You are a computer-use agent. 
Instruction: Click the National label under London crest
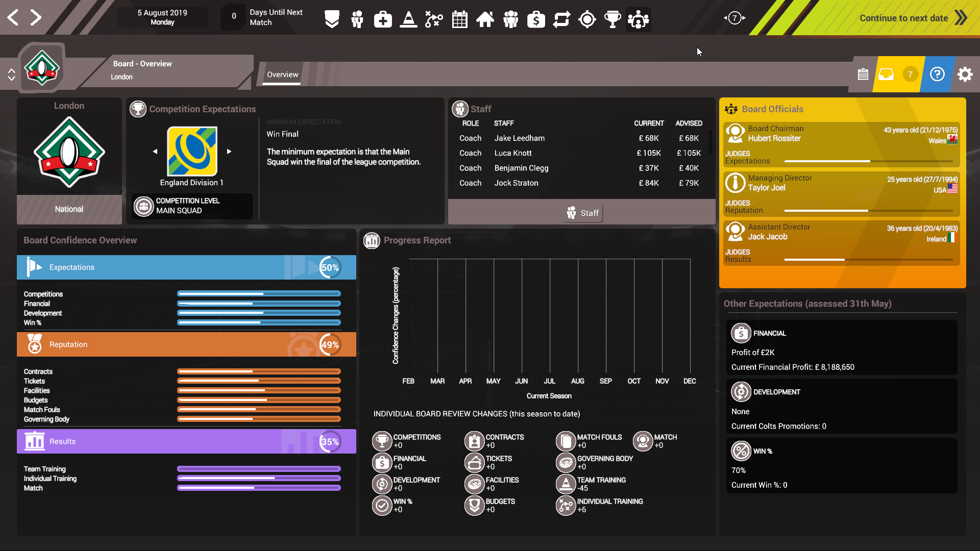pyautogui.click(x=69, y=209)
